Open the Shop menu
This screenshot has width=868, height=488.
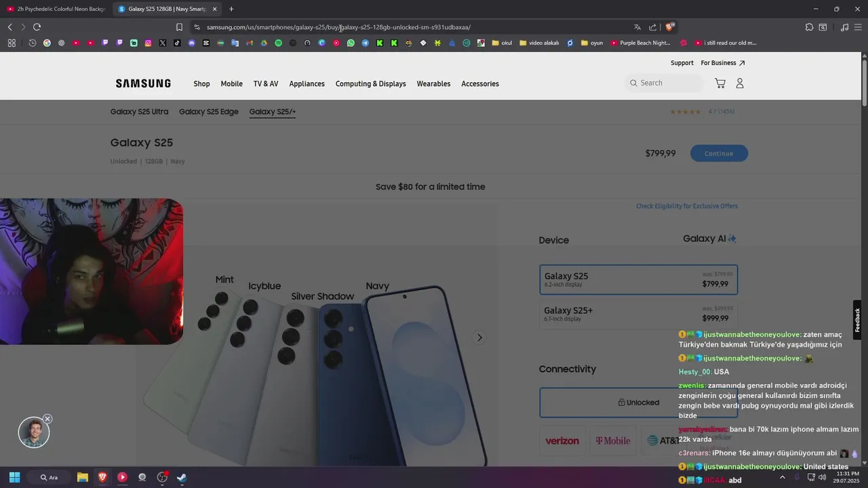coord(201,84)
